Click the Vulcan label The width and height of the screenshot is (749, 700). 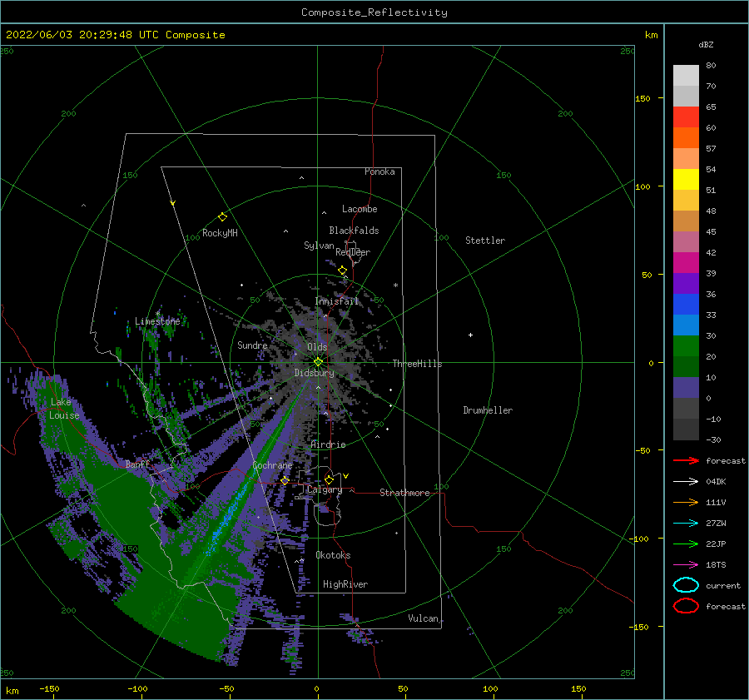[x=423, y=618]
